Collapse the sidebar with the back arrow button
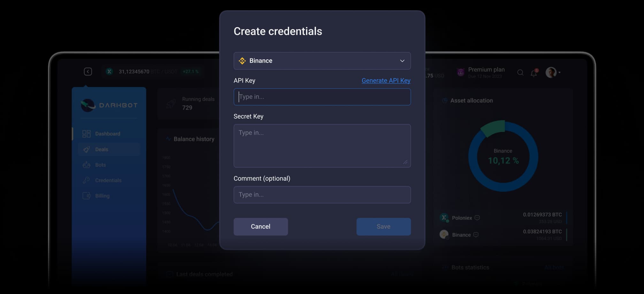The height and width of the screenshot is (294, 644). pyautogui.click(x=88, y=72)
